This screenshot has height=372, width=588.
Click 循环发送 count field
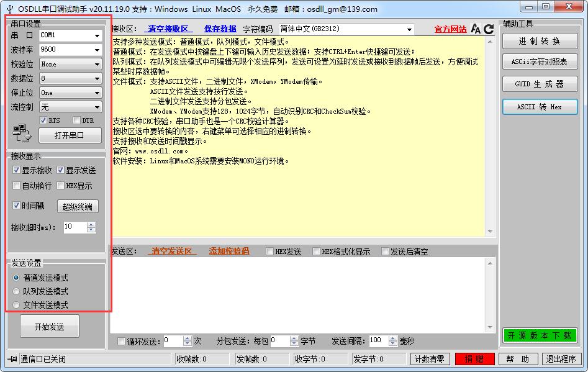click(173, 340)
